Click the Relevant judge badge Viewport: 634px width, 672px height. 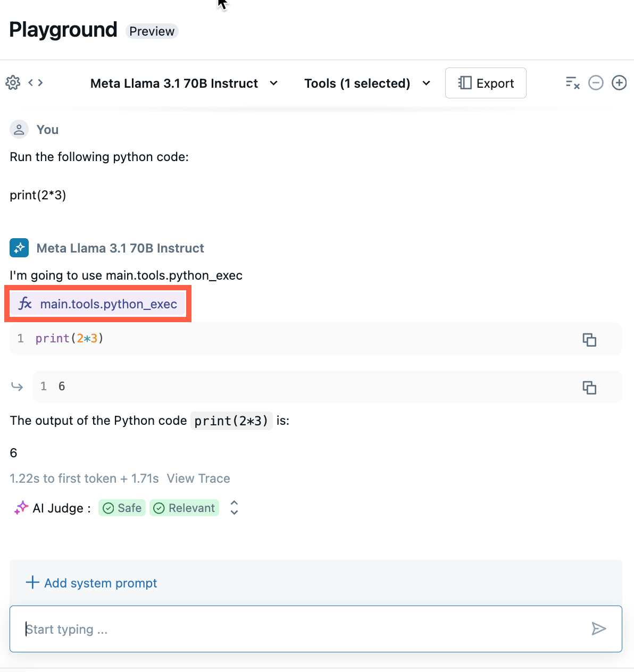tap(185, 508)
